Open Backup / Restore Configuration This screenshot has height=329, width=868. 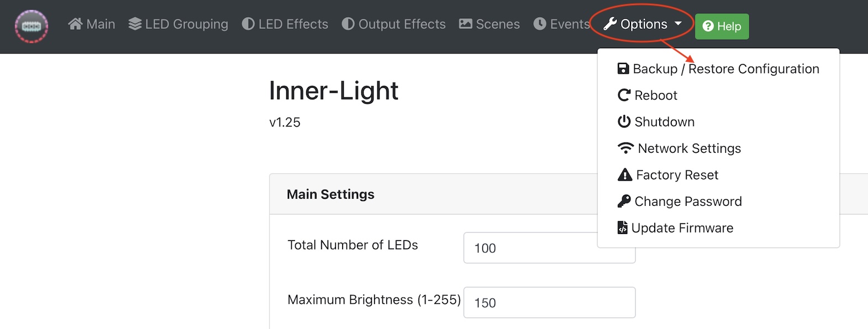[x=718, y=68]
